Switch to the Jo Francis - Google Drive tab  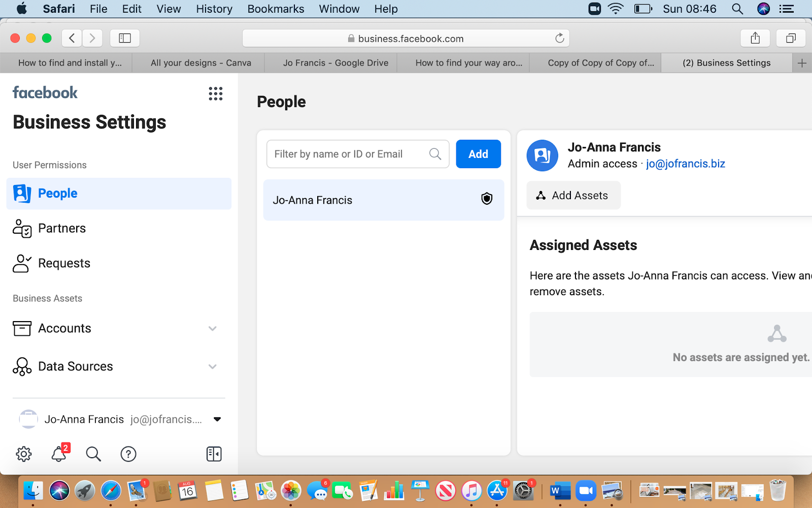click(331, 63)
